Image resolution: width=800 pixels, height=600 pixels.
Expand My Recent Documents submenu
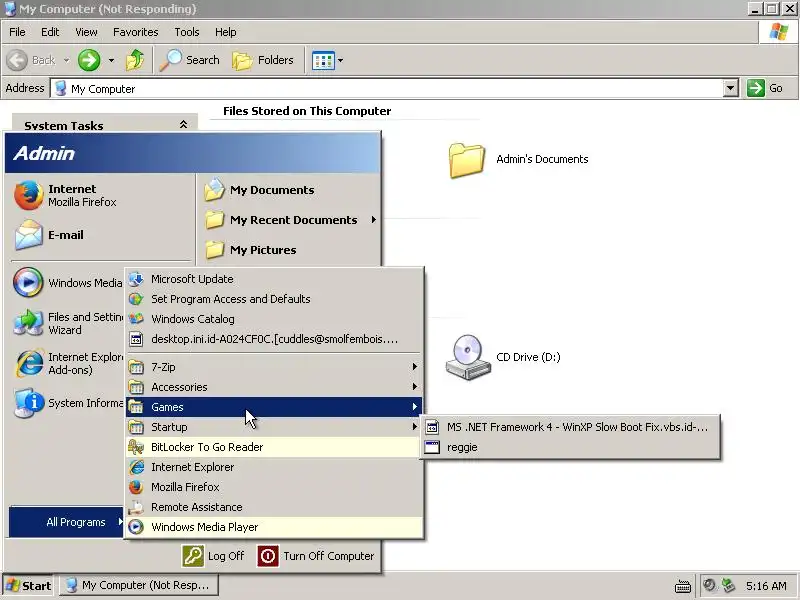pyautogui.click(x=288, y=220)
